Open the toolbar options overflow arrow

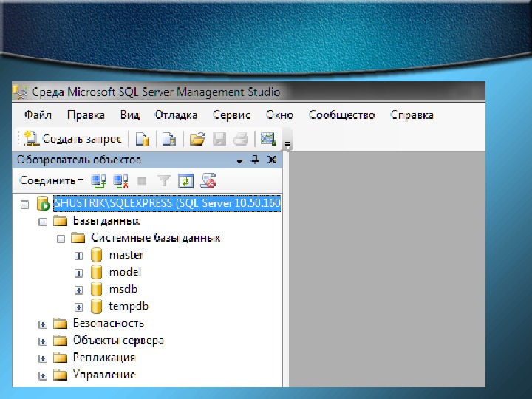(x=287, y=145)
